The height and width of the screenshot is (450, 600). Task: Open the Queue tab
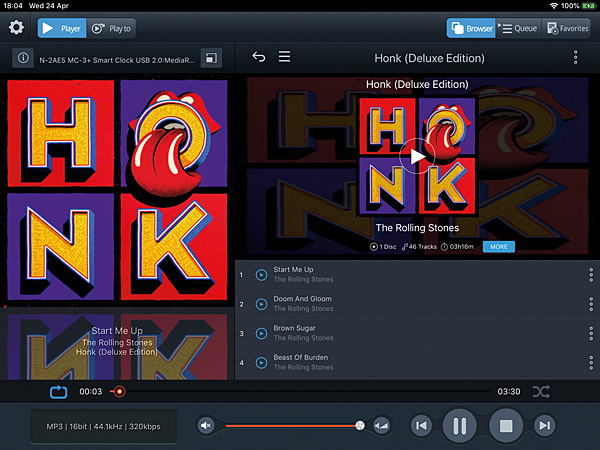pos(518,28)
